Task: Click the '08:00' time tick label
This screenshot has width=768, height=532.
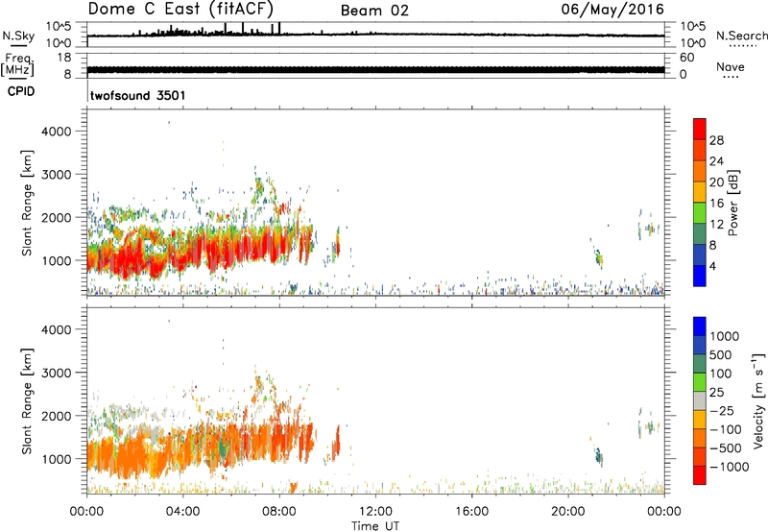Action: 279,512
